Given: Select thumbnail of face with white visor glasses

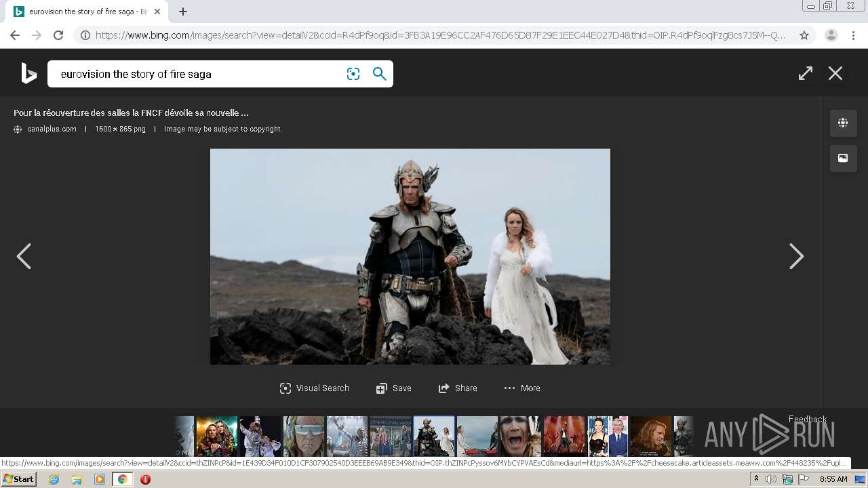Looking at the screenshot, I should pos(304,436).
